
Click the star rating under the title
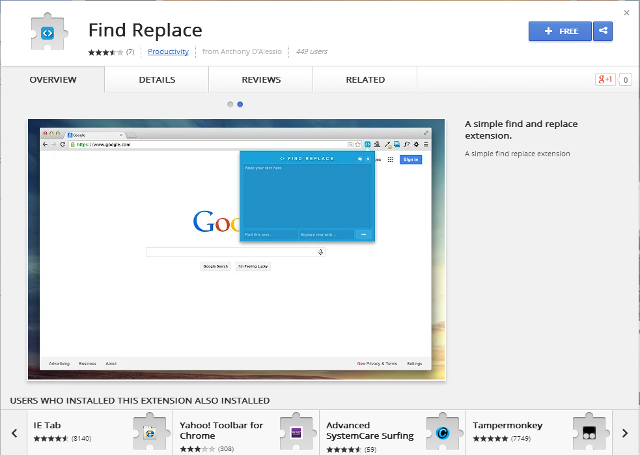click(x=105, y=51)
